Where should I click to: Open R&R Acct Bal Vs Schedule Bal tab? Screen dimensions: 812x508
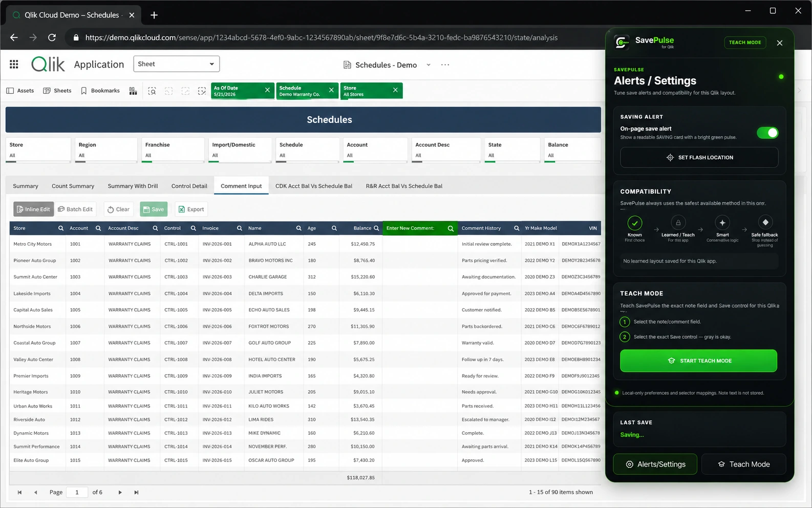(404, 186)
